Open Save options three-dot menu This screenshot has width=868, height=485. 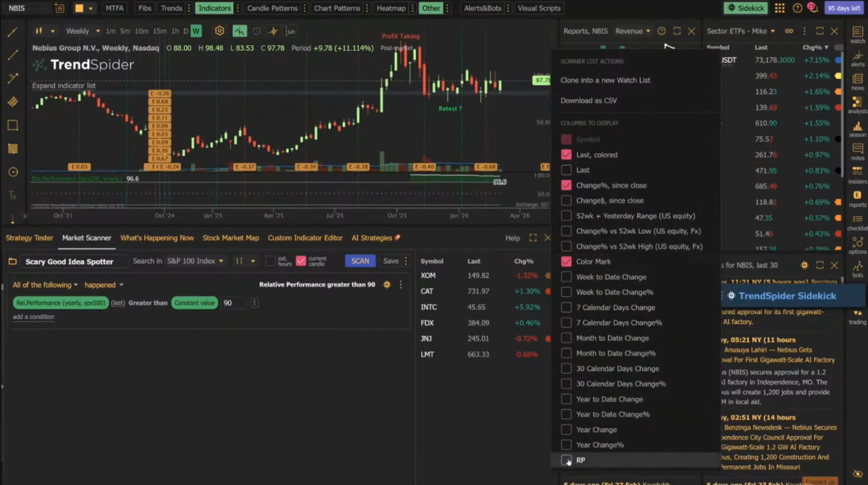pos(406,261)
